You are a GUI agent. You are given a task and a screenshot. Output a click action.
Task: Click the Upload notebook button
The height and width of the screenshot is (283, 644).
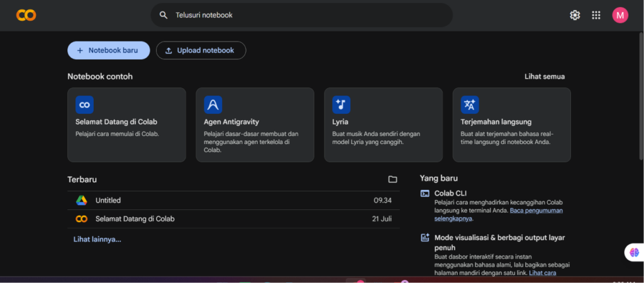(x=201, y=50)
